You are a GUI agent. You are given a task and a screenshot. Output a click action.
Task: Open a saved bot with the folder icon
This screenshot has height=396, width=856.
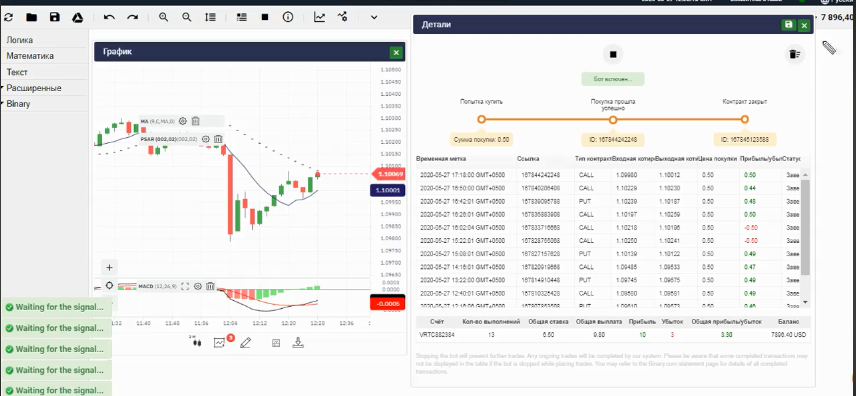32,17
